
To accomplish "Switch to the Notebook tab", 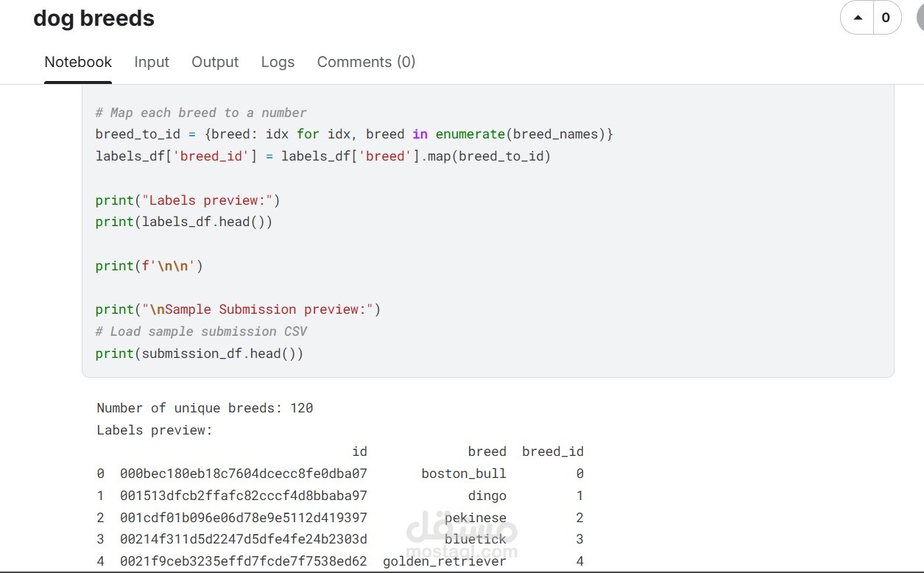I will click(x=78, y=62).
